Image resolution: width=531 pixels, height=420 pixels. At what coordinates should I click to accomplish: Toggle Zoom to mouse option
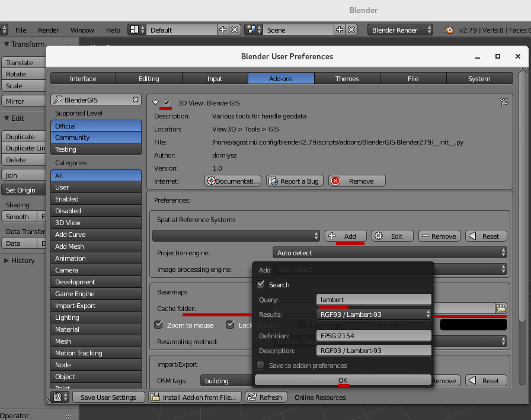pos(158,325)
